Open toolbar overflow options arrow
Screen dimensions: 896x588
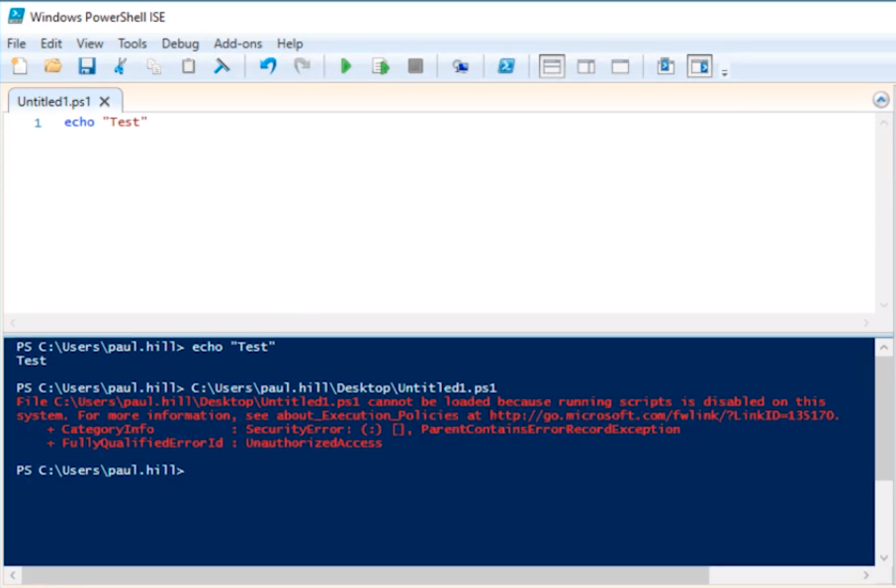725,72
